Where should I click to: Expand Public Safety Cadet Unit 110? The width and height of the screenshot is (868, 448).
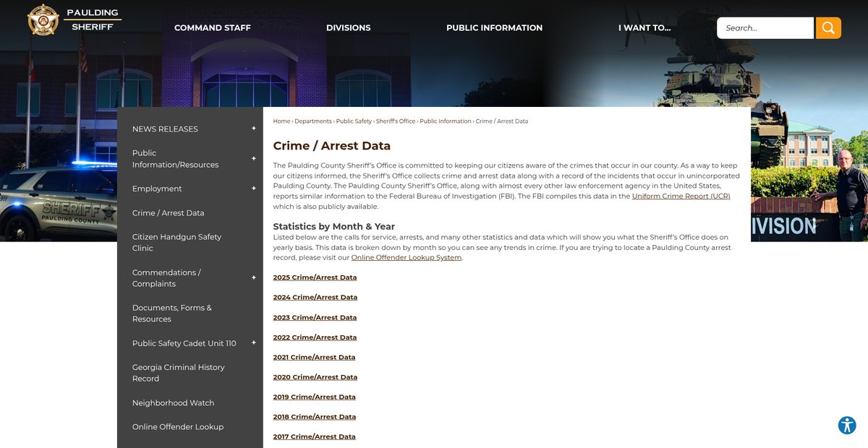coord(254,343)
